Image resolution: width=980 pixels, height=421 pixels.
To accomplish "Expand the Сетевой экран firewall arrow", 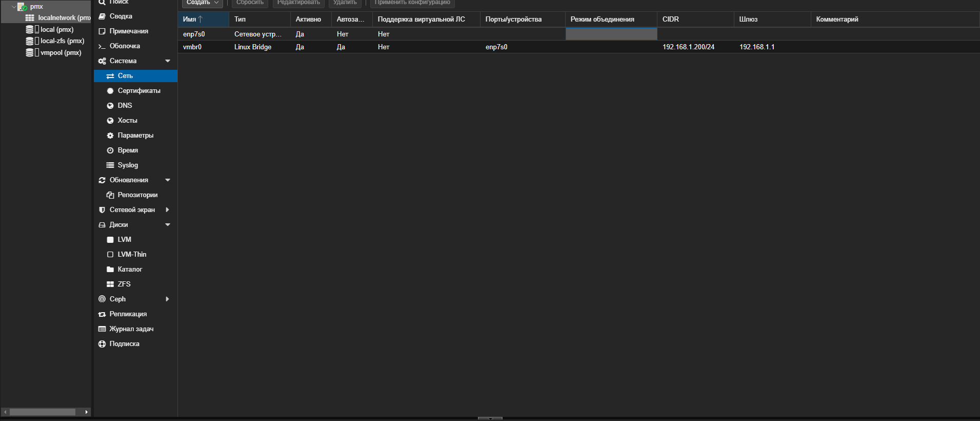I will tap(168, 210).
